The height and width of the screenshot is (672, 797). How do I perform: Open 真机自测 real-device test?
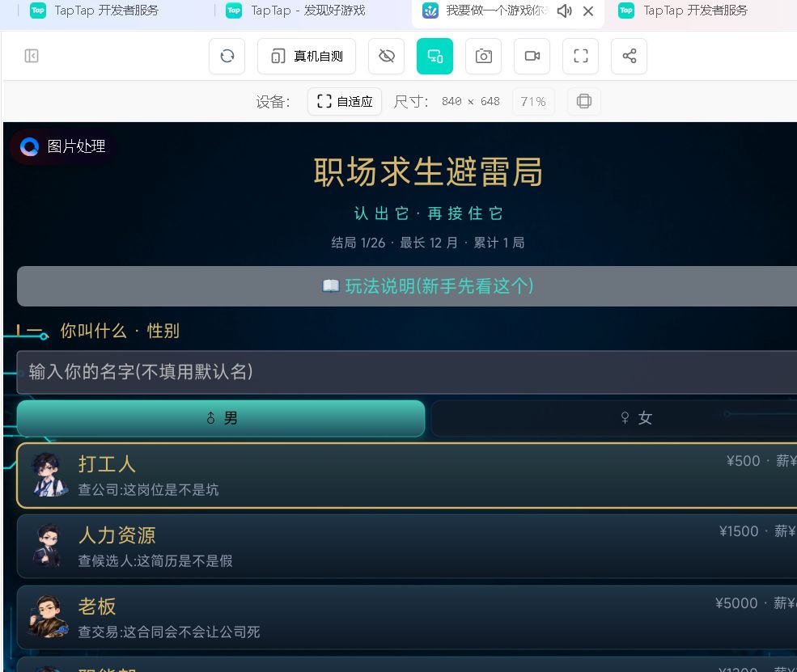click(x=307, y=56)
